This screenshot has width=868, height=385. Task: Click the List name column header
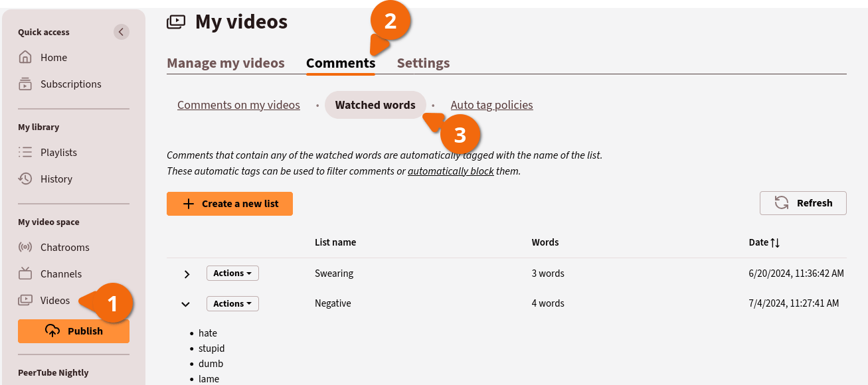click(x=335, y=242)
